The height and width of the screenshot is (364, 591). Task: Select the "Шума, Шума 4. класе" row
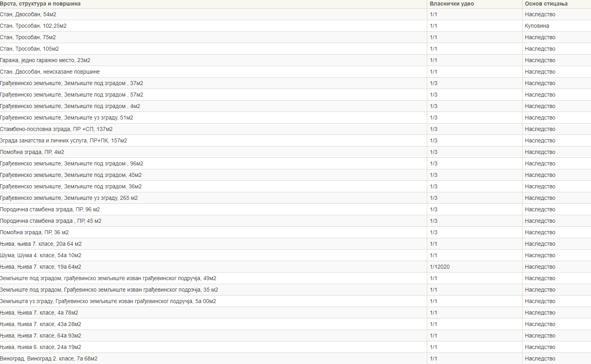pos(41,255)
